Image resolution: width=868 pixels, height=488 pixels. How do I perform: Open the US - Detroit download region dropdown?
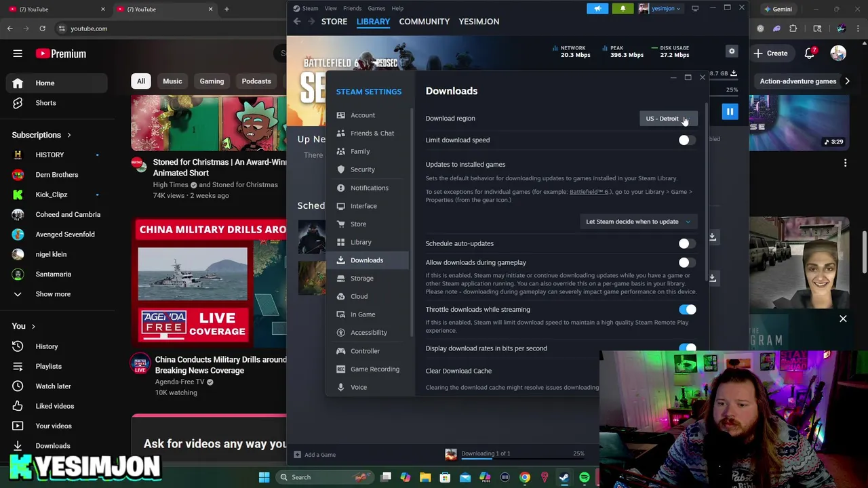[668, 119]
